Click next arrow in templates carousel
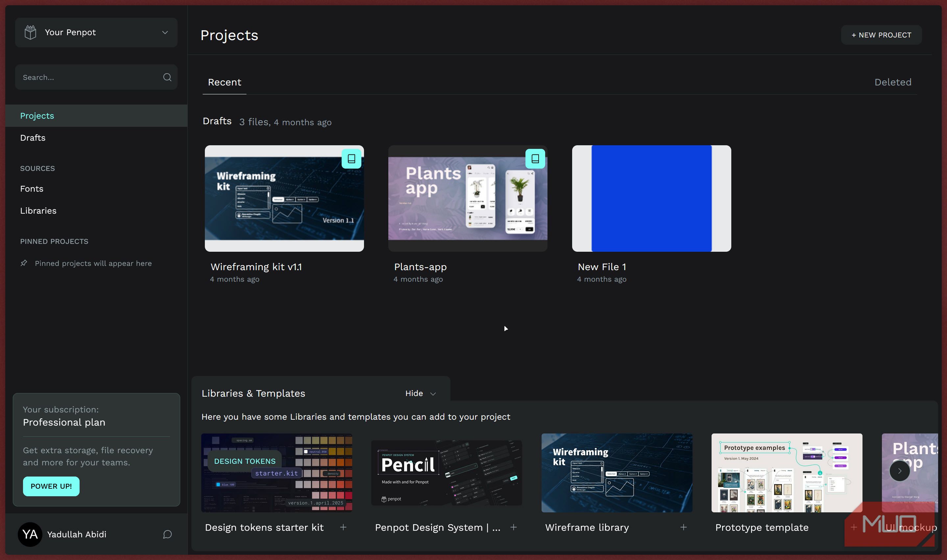 tap(900, 471)
